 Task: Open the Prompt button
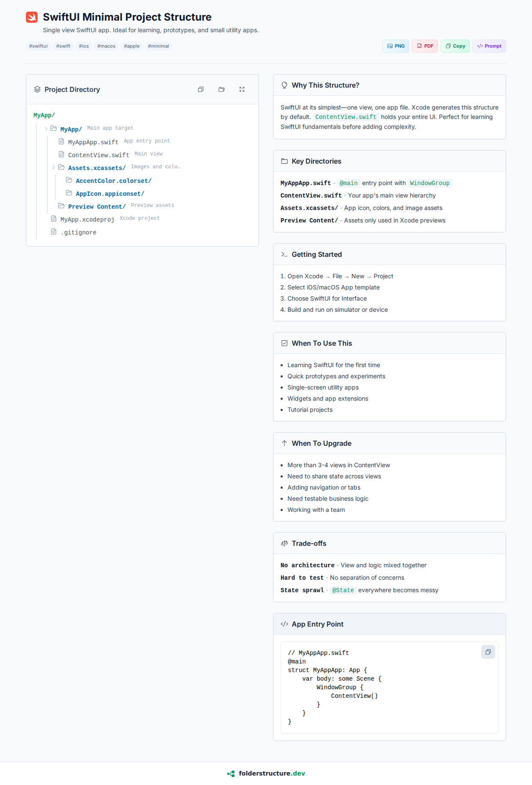(489, 46)
